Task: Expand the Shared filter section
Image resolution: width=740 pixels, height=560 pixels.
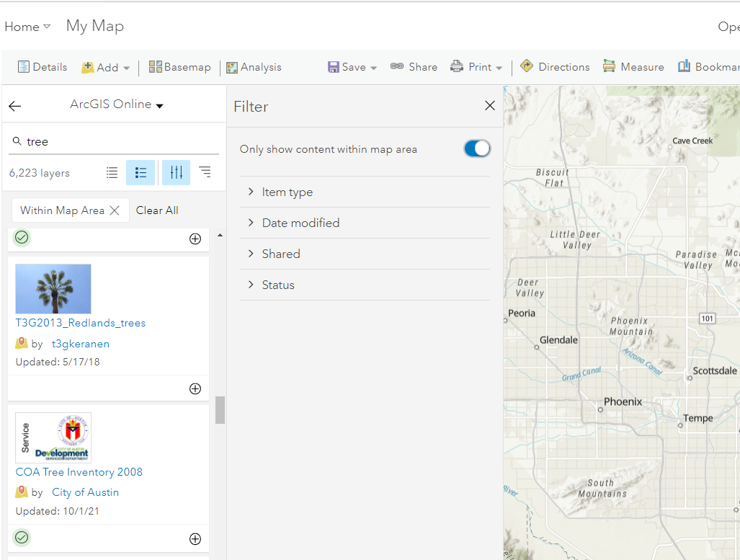Action: [x=365, y=254]
